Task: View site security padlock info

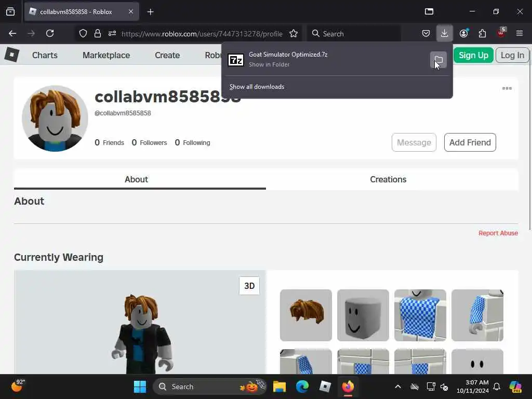Action: coord(98,34)
